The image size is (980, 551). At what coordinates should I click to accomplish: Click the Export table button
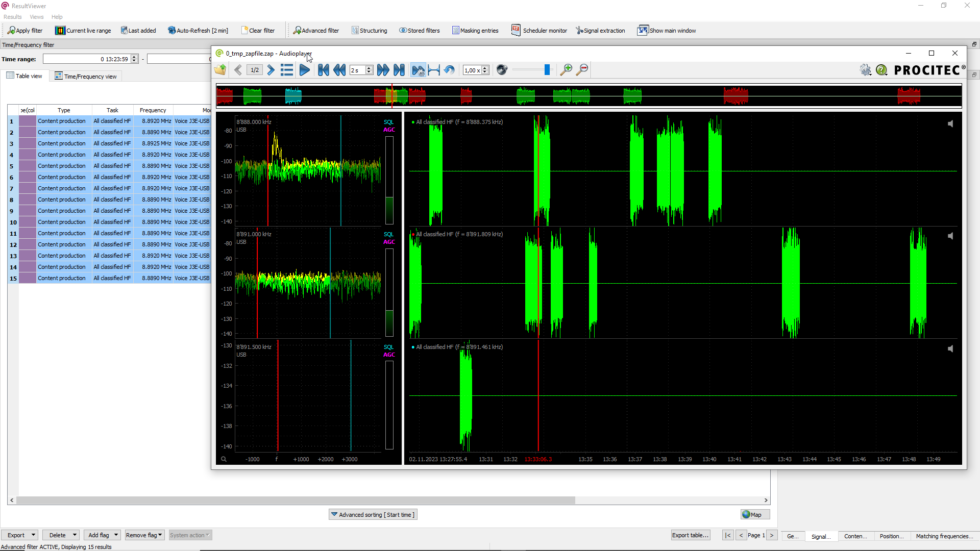coord(690,535)
